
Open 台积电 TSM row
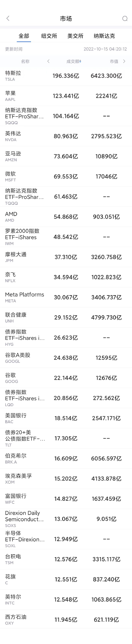(66, 559)
